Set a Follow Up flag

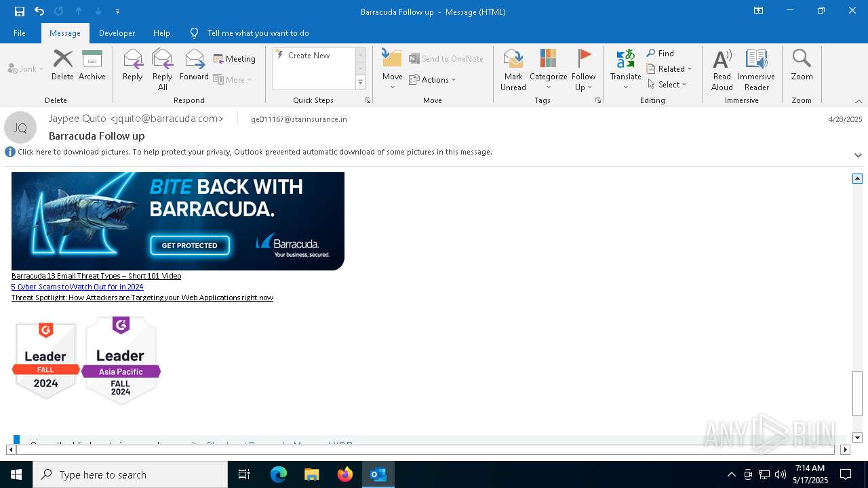click(583, 70)
